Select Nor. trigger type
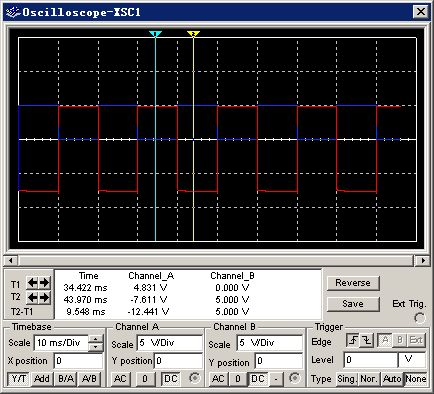This screenshot has height=394, width=434. (369, 379)
